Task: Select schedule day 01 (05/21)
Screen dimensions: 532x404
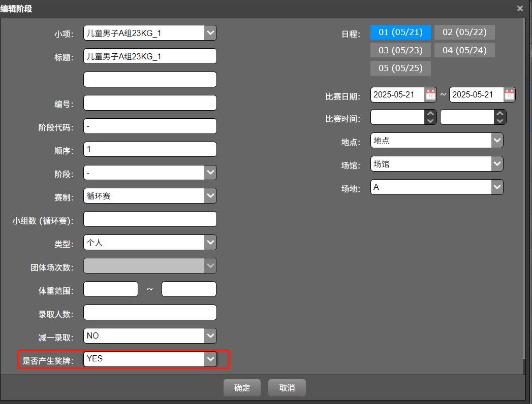Action: pos(400,32)
